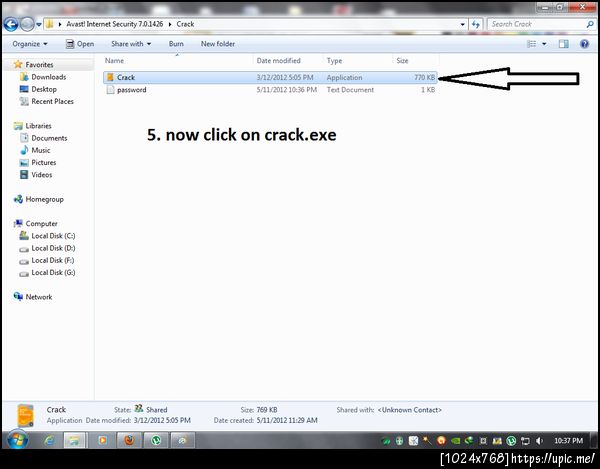Open the view options dropdown arrow

[x=544, y=44]
